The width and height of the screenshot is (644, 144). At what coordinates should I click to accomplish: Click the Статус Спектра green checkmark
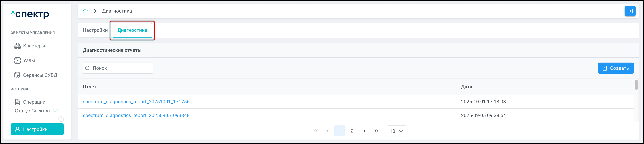point(56,110)
